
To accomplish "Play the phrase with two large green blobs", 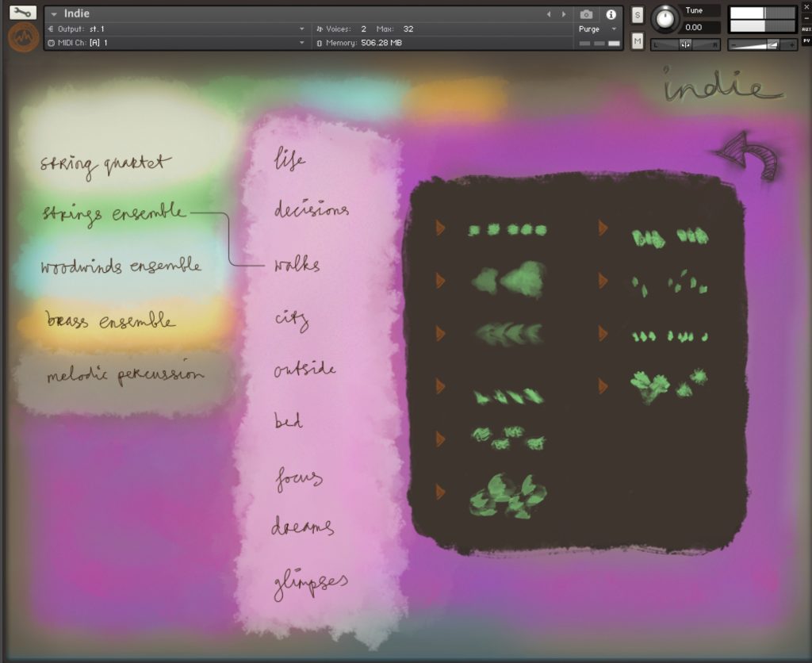I will point(441,280).
